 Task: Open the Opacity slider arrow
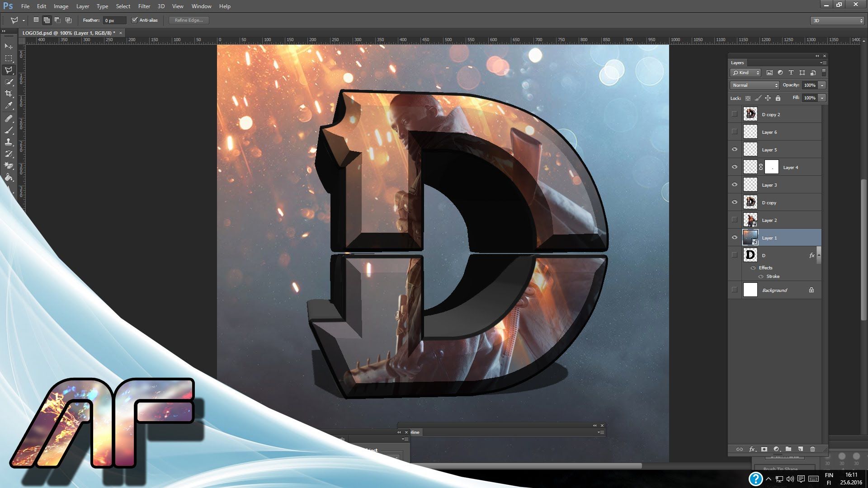pyautogui.click(x=822, y=85)
